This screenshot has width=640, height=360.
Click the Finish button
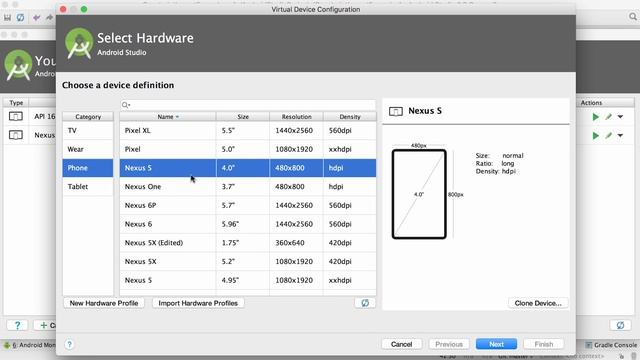click(544, 344)
